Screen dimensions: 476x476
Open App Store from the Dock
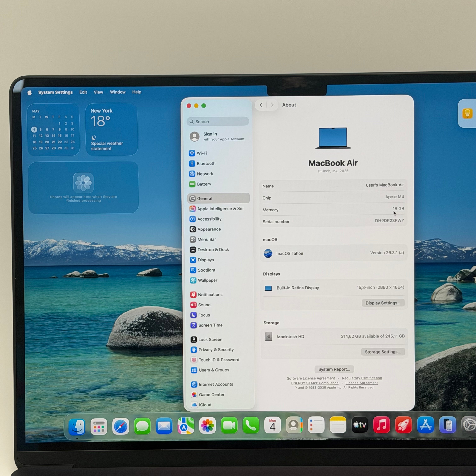tap(425, 425)
